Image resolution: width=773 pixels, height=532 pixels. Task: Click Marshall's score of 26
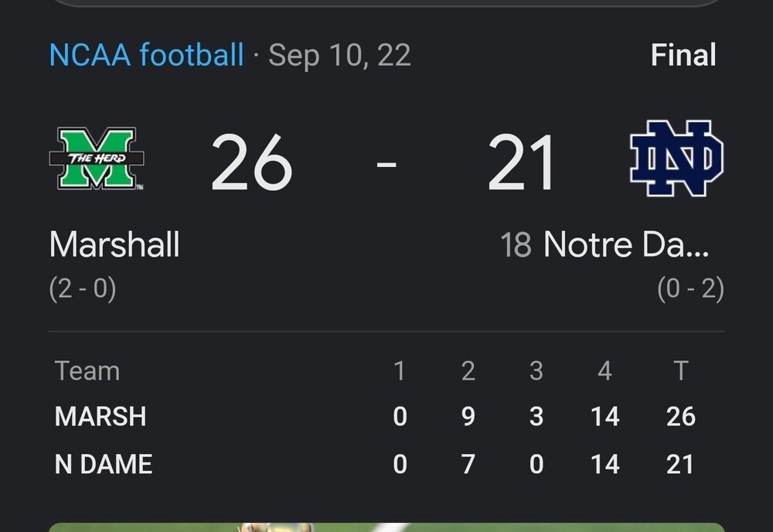pyautogui.click(x=251, y=163)
